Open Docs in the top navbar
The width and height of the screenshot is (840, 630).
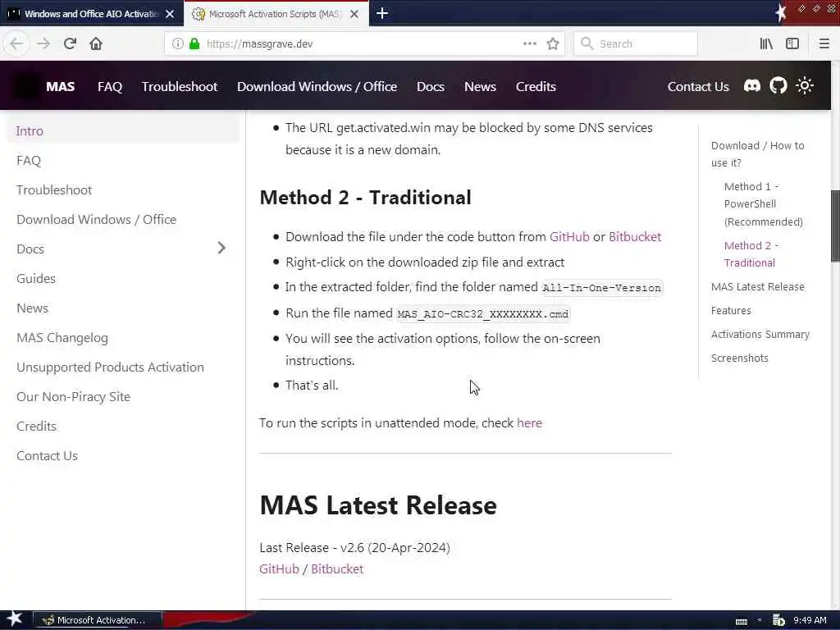(431, 86)
